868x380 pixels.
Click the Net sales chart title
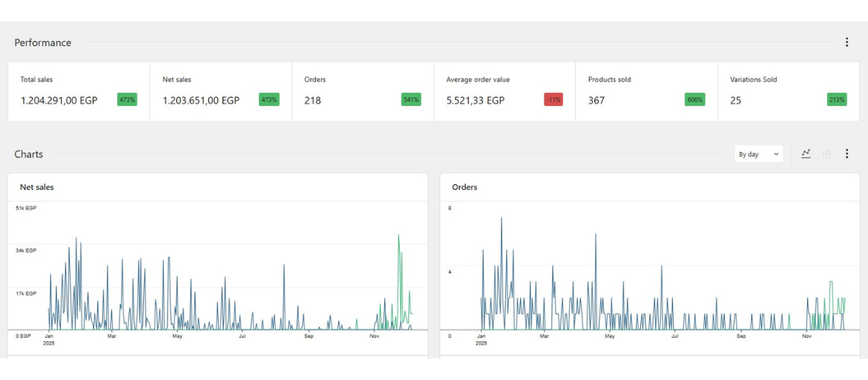pyautogui.click(x=37, y=187)
